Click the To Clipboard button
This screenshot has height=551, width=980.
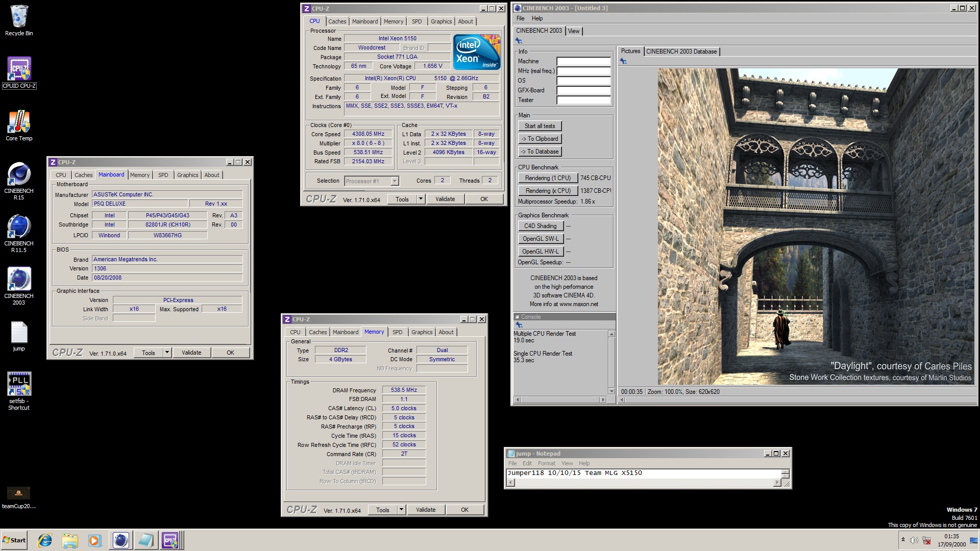[x=540, y=139]
